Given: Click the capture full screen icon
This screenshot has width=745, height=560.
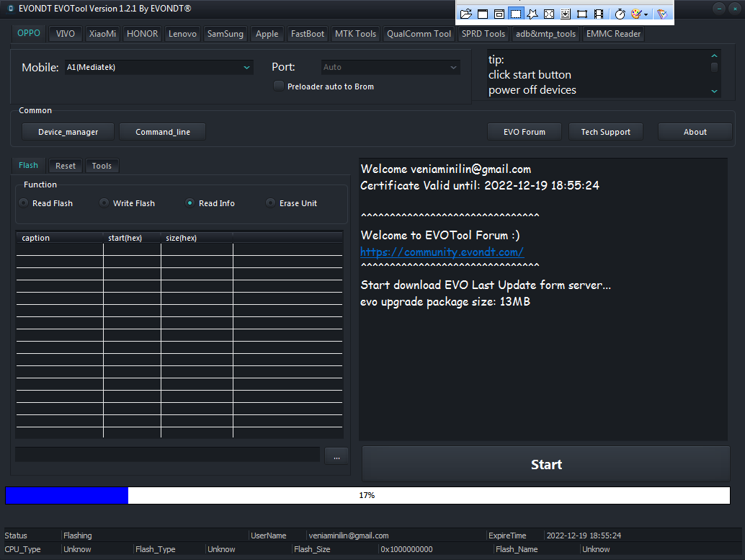Looking at the screenshot, I should coord(549,14).
